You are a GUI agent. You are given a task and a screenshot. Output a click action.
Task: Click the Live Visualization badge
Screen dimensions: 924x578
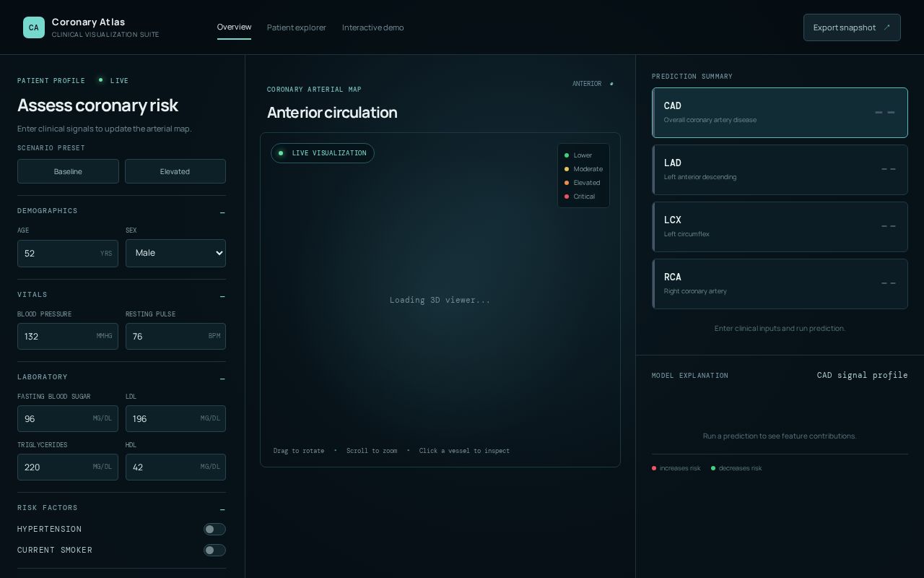(323, 153)
